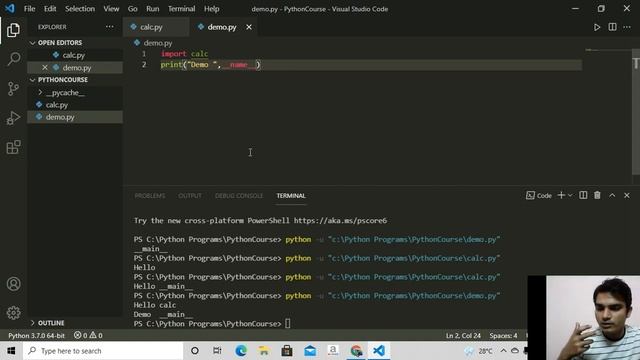
Task: Open the Go menu
Action: click(132, 9)
